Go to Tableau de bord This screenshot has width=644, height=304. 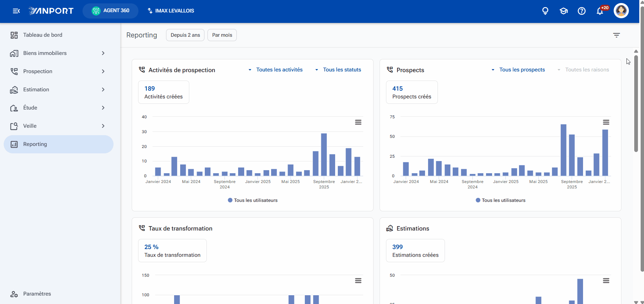click(59, 35)
